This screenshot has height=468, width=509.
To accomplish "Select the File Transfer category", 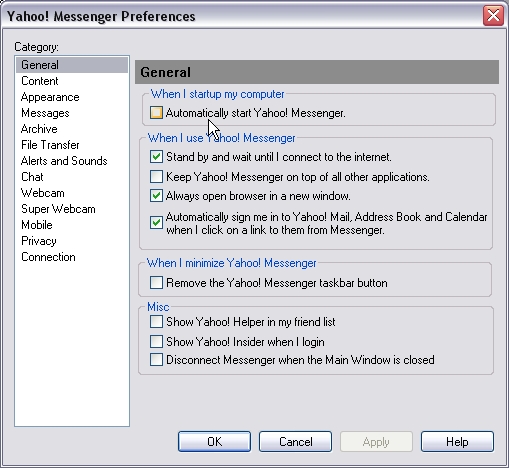I will click(72, 145).
